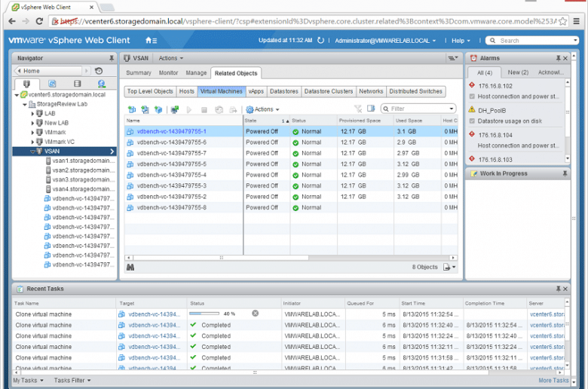Show the All (4) alarms tab
This screenshot has width=588, height=389.
coord(485,73)
